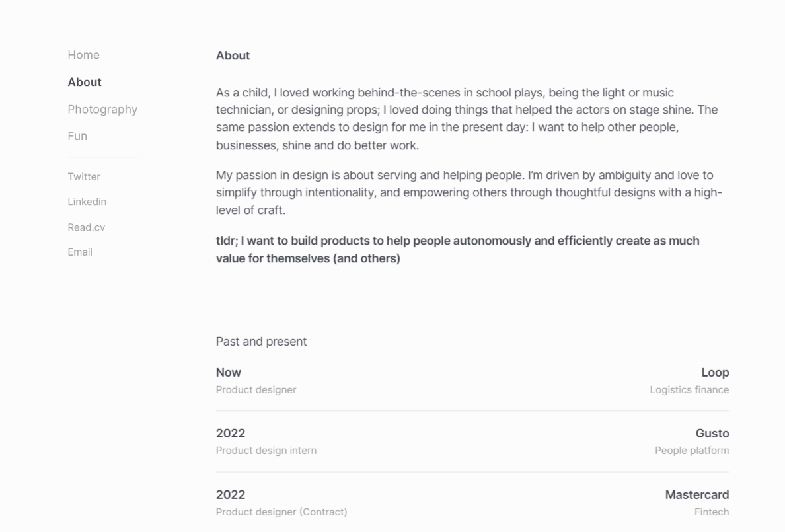The height and width of the screenshot is (532, 785).
Task: Navigate to the Fun page
Action: click(77, 136)
